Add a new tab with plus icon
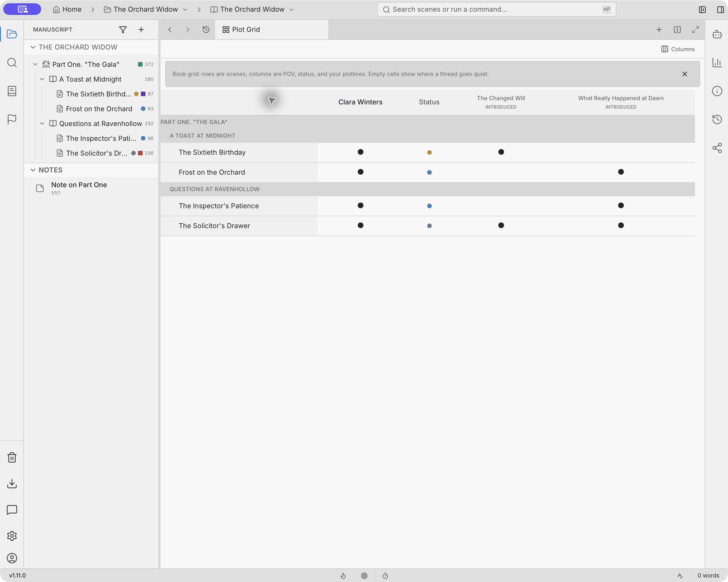The width and height of the screenshot is (728, 582). [659, 30]
